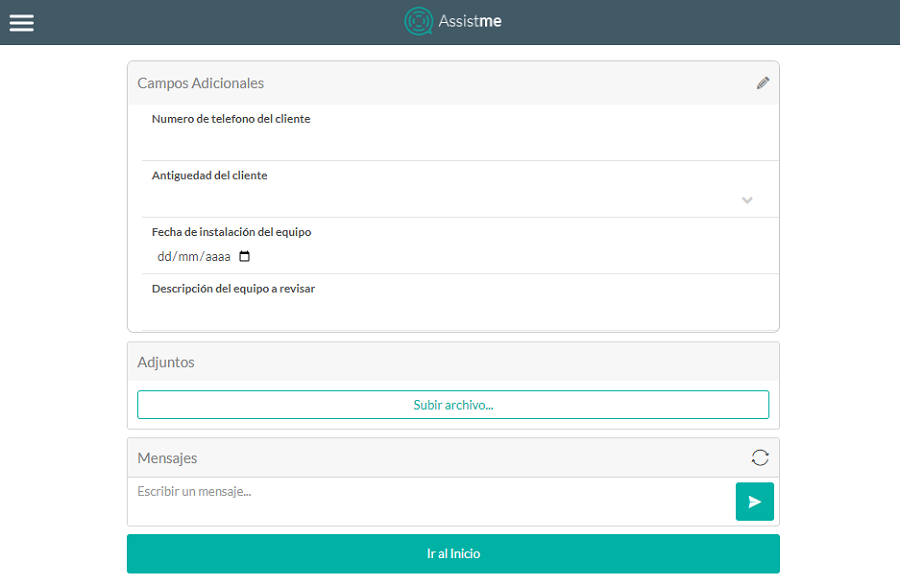
Task: Focus the Descripción del equipo a revisar field
Action: (x=453, y=312)
